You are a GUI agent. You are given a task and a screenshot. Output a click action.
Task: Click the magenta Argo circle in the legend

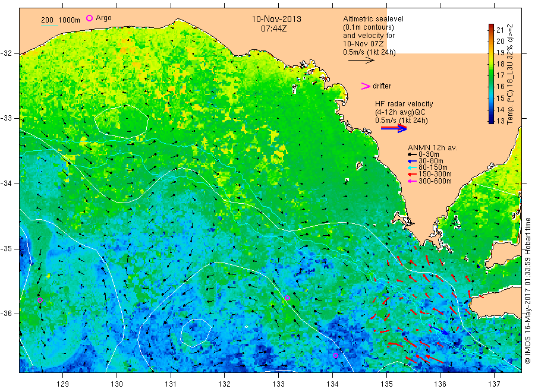89,18
